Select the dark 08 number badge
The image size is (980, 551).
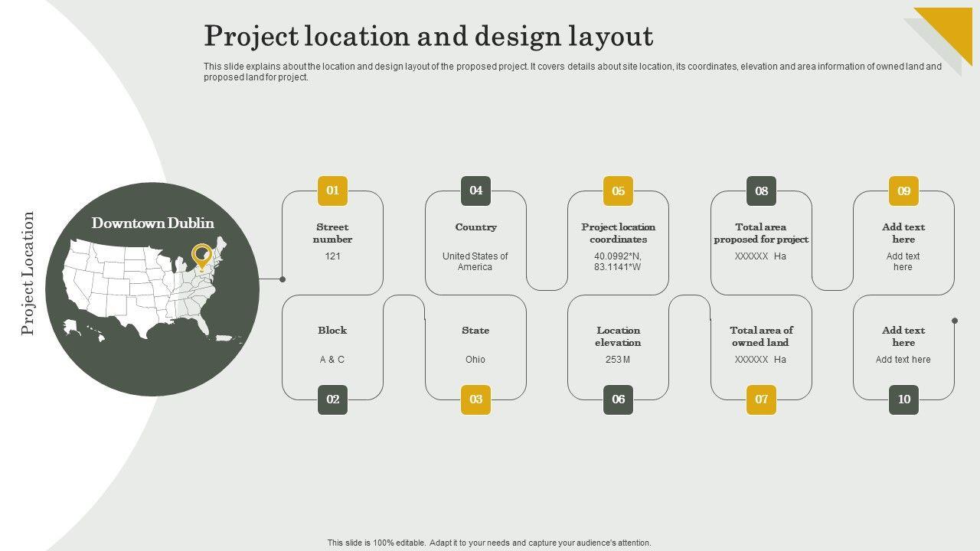(x=761, y=191)
